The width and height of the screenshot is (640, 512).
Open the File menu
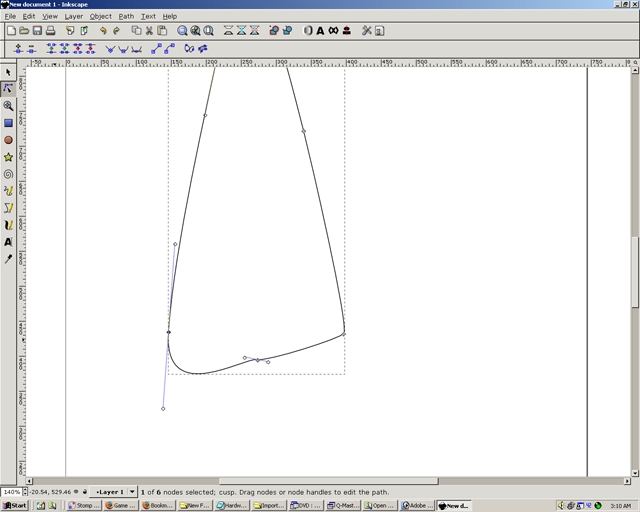click(x=10, y=16)
